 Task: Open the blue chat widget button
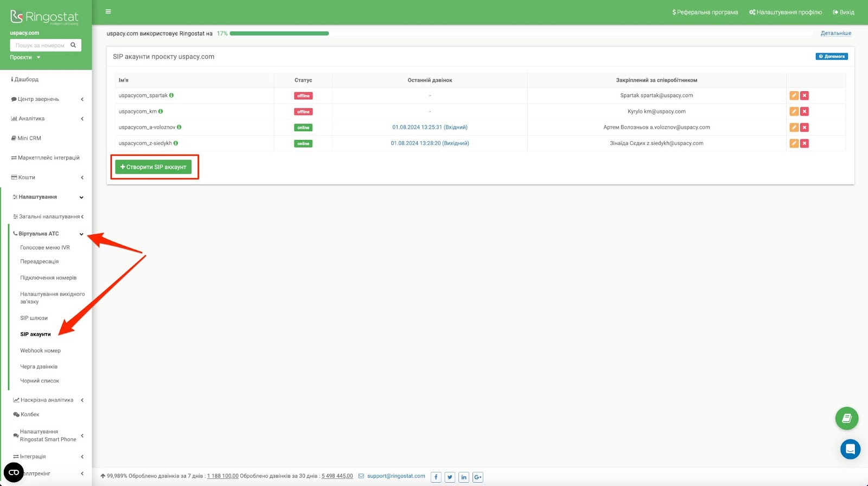(x=850, y=449)
